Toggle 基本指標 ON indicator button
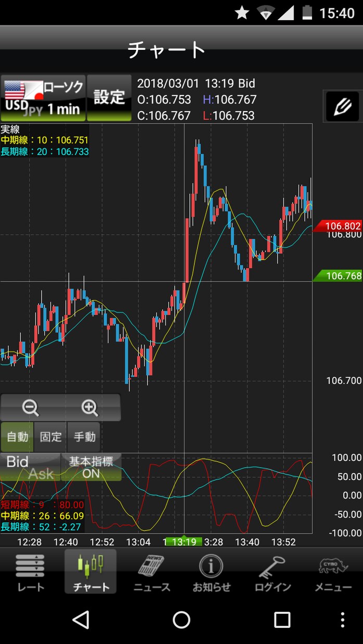This screenshot has width=363, height=644. point(91,467)
